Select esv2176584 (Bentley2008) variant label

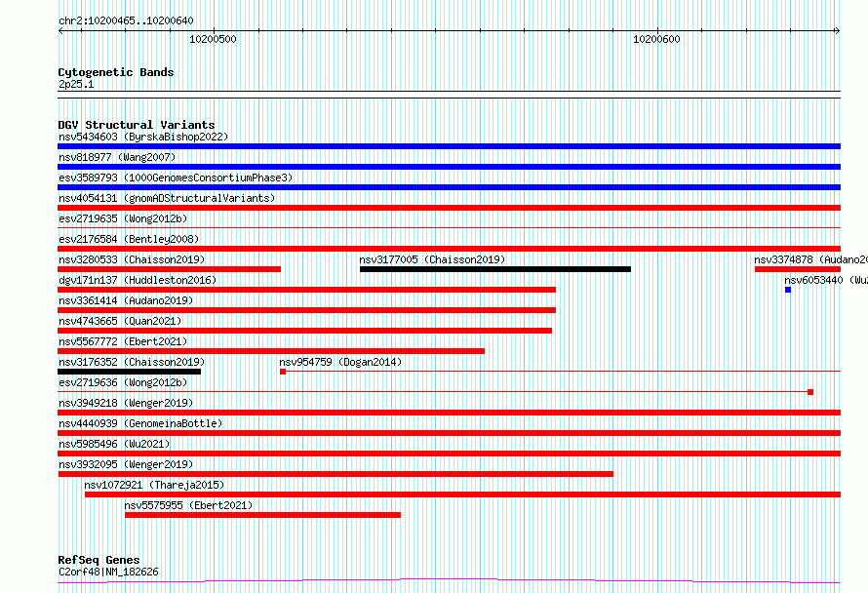129,239
